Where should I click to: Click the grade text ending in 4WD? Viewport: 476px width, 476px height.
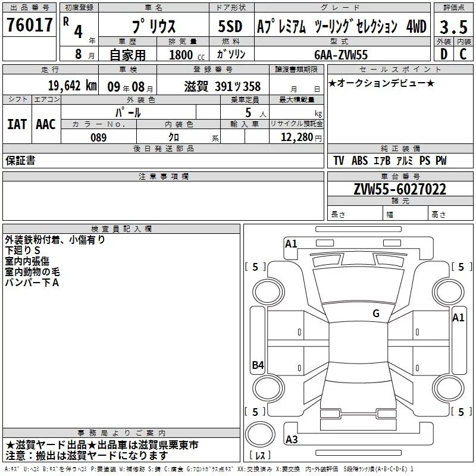pyautogui.click(x=342, y=26)
